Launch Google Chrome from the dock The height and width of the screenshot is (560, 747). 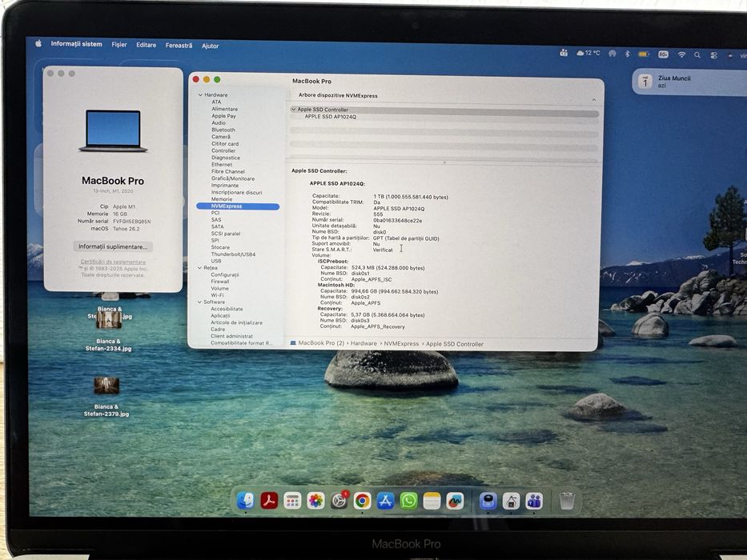click(362, 501)
